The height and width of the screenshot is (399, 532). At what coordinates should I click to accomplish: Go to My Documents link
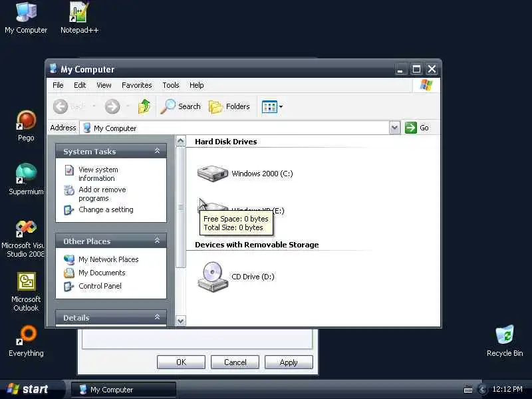102,273
